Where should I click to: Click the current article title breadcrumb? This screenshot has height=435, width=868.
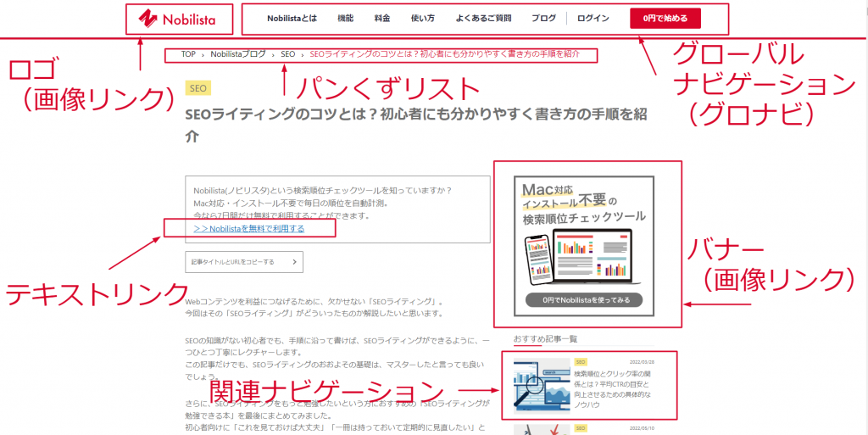pos(444,54)
